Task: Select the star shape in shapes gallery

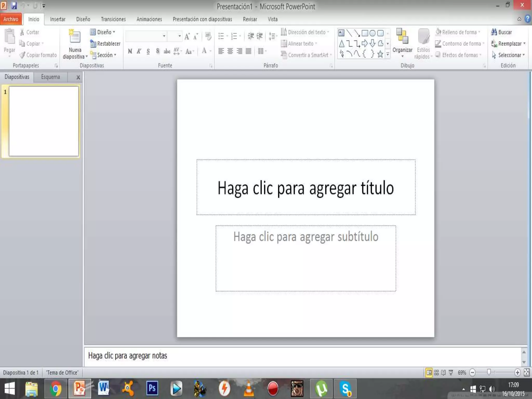Action: click(x=380, y=54)
